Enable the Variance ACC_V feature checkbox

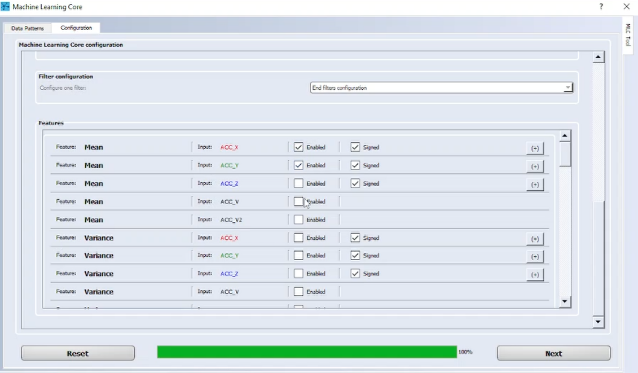299,292
